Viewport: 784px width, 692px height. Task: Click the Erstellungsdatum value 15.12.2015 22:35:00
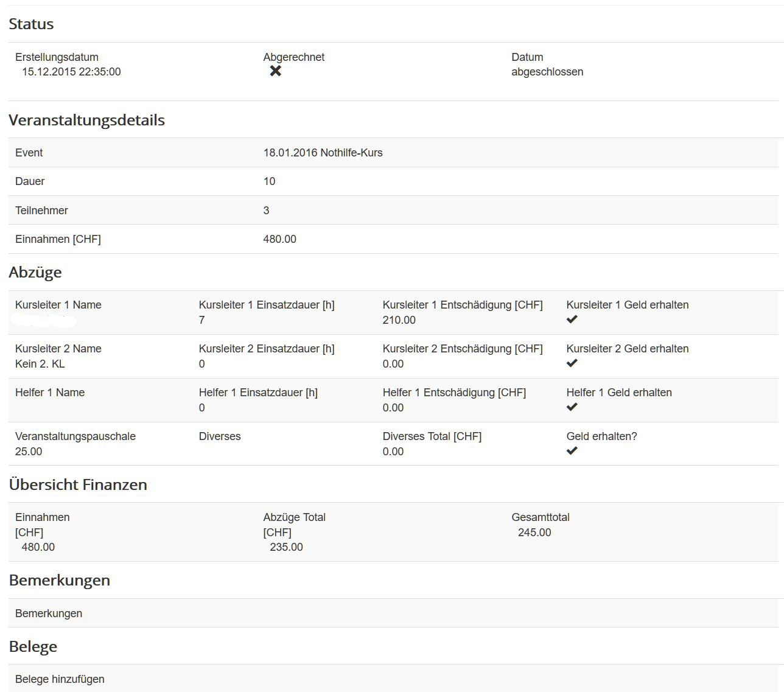tap(71, 72)
